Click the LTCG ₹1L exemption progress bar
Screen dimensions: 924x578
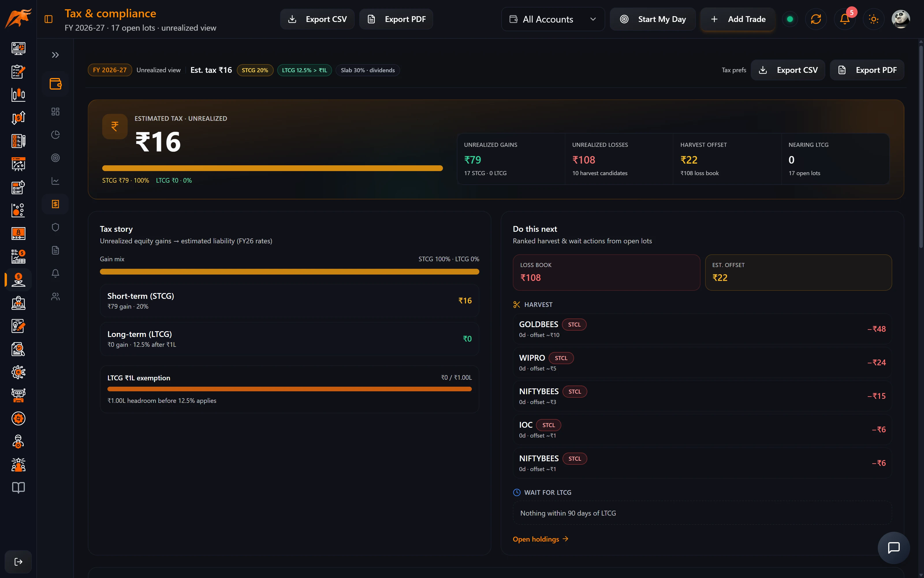click(x=289, y=389)
